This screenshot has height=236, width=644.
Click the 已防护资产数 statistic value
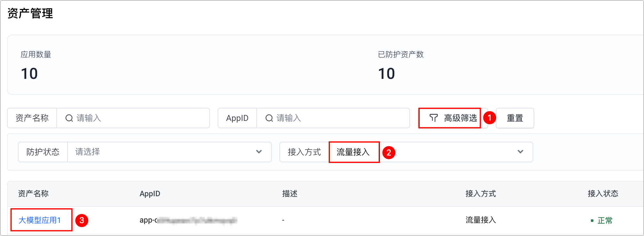click(386, 74)
